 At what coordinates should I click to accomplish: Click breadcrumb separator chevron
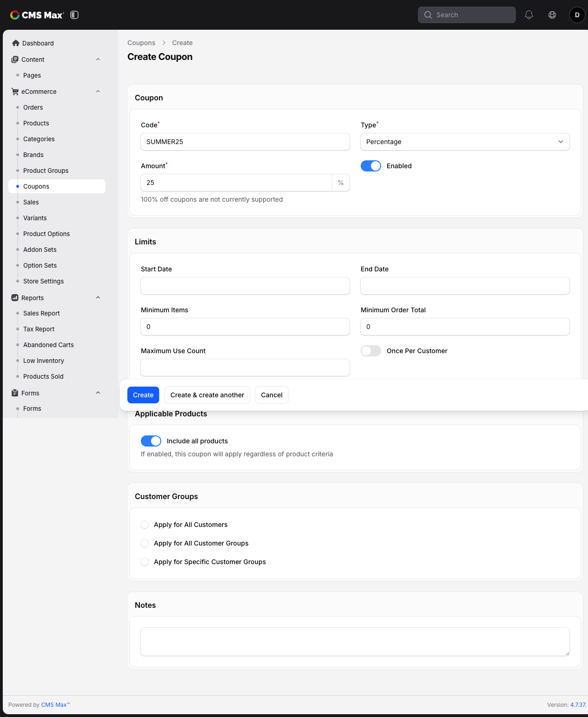click(164, 43)
